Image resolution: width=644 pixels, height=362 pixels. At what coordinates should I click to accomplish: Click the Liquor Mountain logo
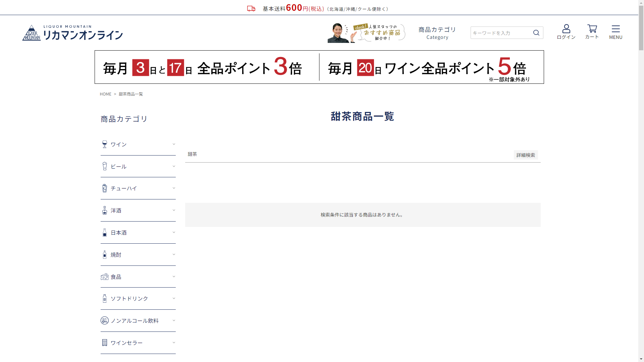click(x=72, y=33)
